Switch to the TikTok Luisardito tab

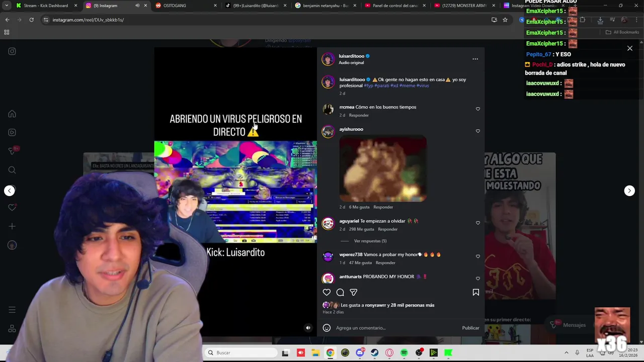pyautogui.click(x=256, y=6)
